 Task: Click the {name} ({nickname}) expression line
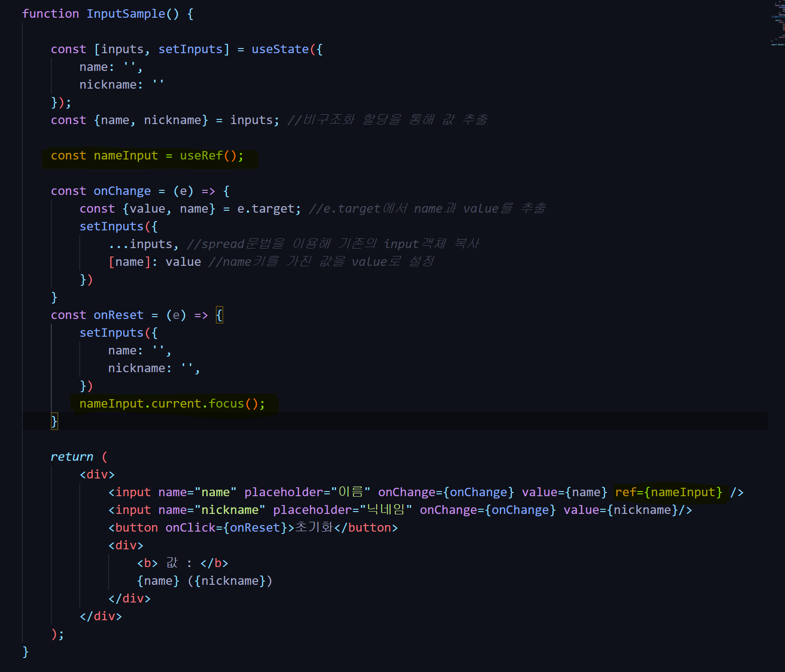point(205,581)
